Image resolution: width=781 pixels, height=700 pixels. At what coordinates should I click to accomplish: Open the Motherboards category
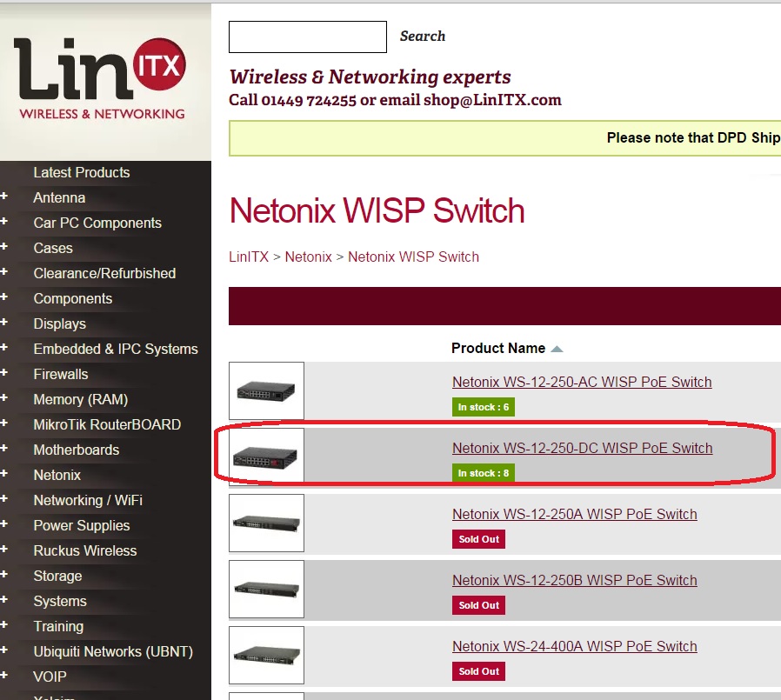(77, 450)
